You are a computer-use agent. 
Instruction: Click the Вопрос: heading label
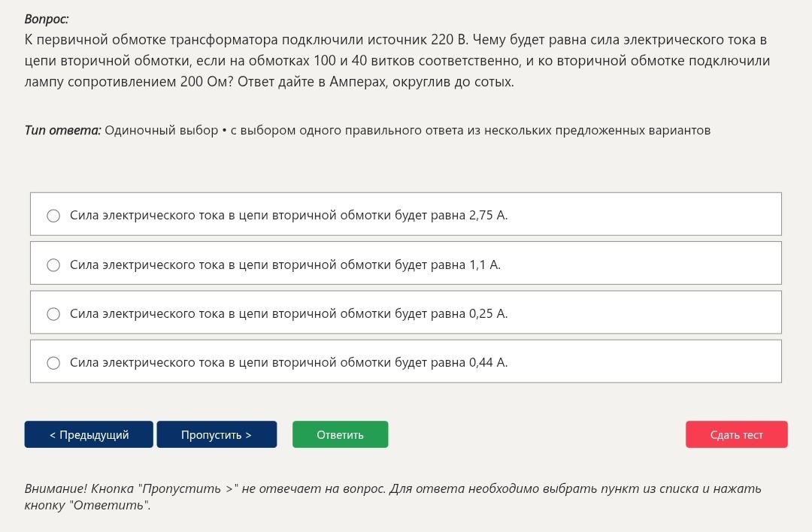coord(46,19)
